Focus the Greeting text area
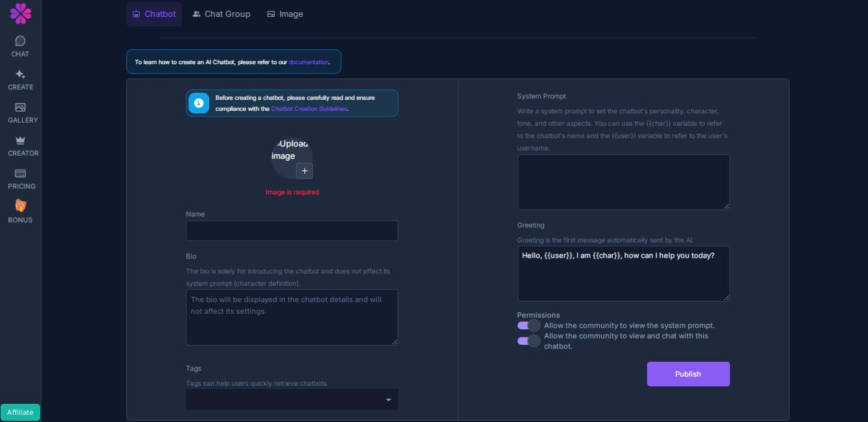The width and height of the screenshot is (868, 422). 623,274
